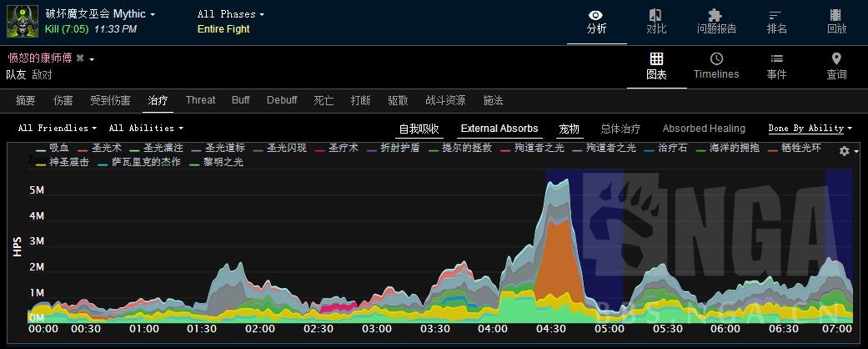The width and height of the screenshot is (868, 349).
Task: Switch to the 死亡 tab
Action: click(x=324, y=100)
